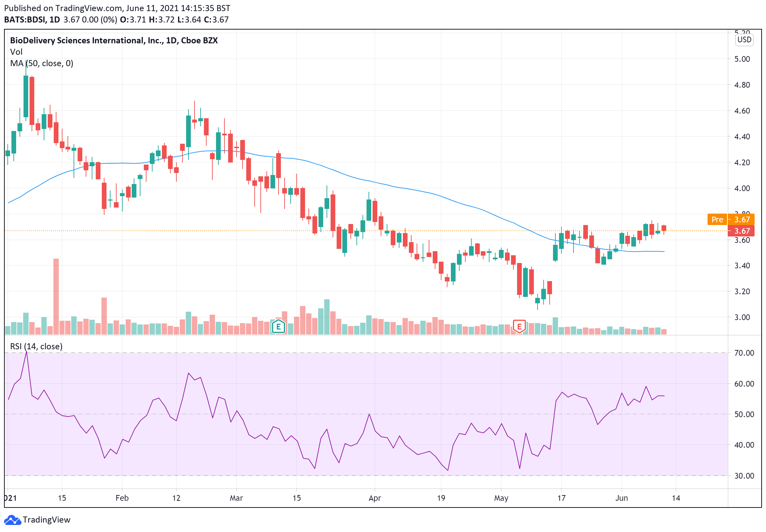Click the Mar date label on time axis
Viewport: 766px width, 532px height.
(236, 498)
